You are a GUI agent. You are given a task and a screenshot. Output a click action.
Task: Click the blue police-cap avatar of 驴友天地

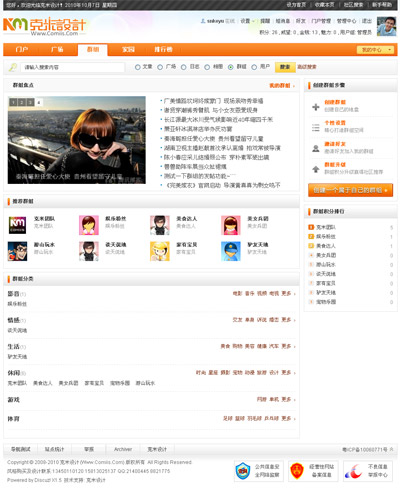[x=231, y=251]
